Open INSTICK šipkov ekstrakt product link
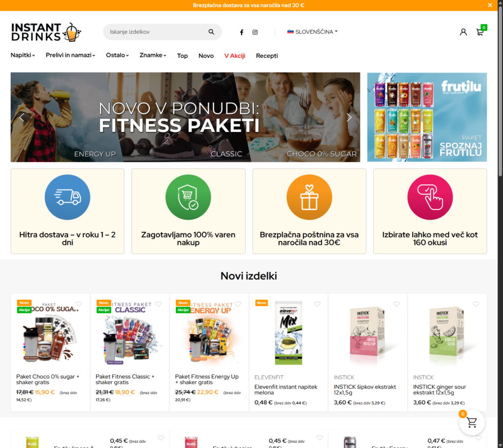The image size is (503, 448). tap(365, 390)
